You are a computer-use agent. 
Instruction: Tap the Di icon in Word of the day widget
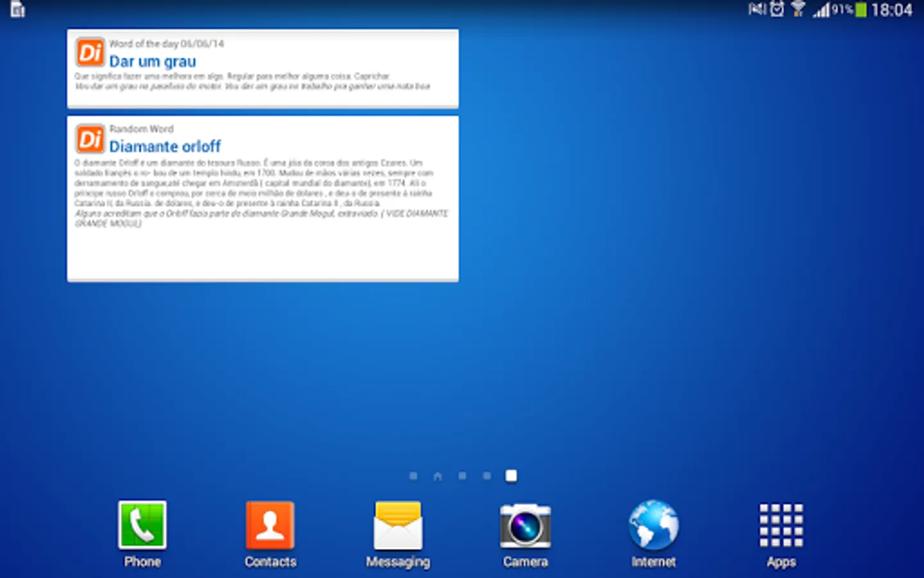tap(90, 52)
